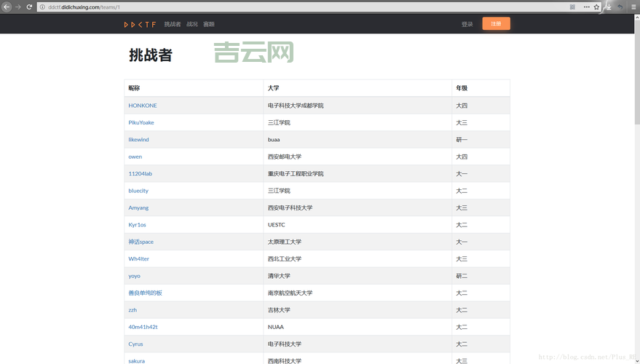Open likewind's profile link

(138, 140)
